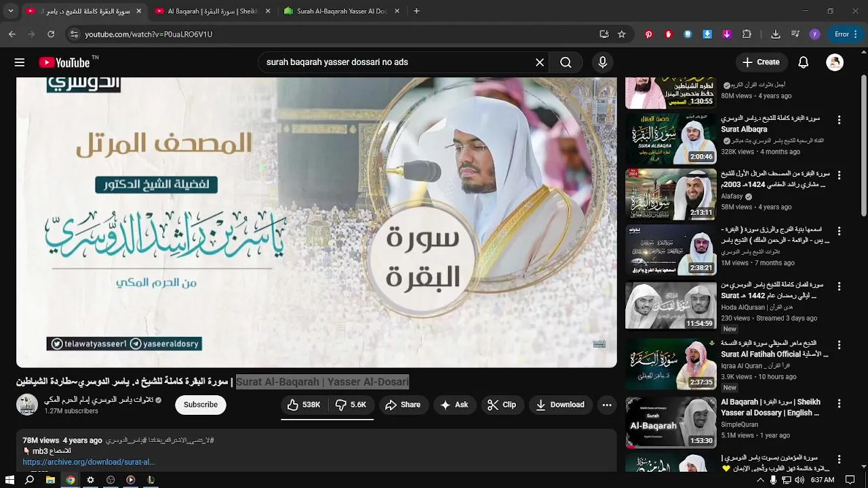The width and height of the screenshot is (868, 488).
Task: Open media controls in Chrome toolbar
Action: 795,34
